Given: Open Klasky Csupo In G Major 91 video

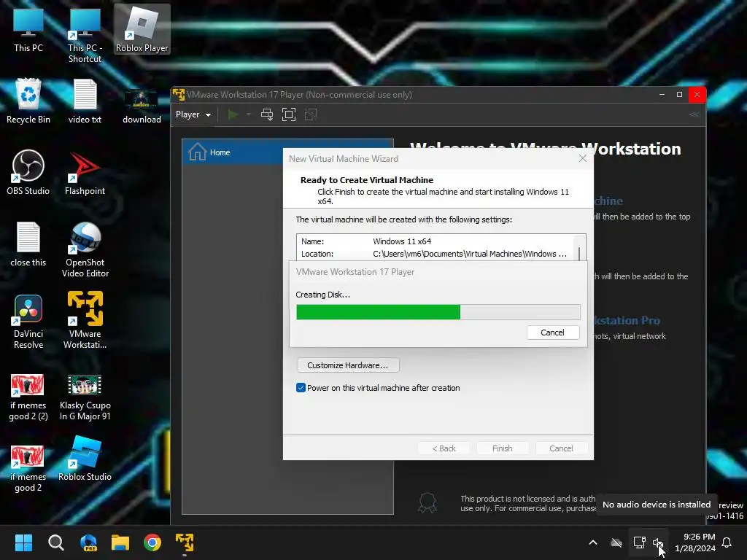Looking at the screenshot, I should pyautogui.click(x=85, y=397).
